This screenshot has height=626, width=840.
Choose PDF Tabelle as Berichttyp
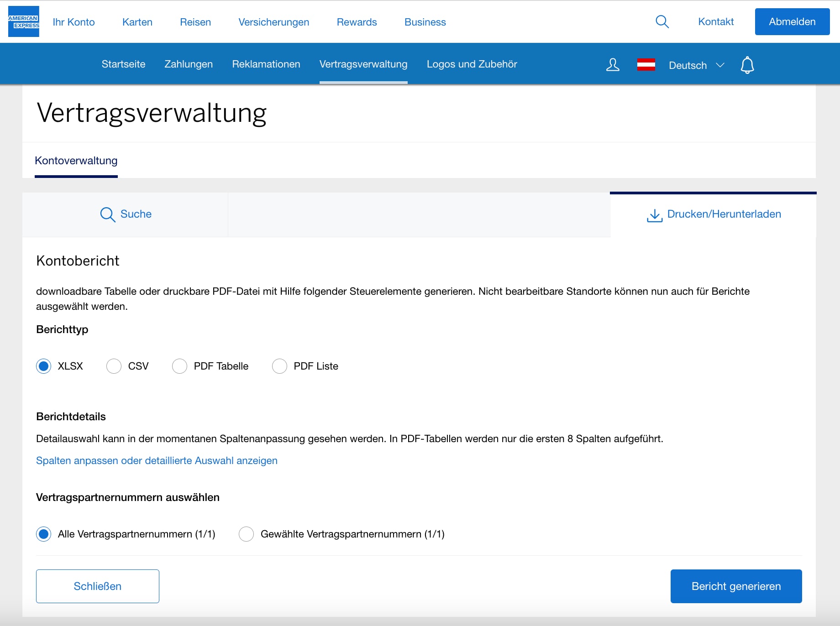(179, 366)
